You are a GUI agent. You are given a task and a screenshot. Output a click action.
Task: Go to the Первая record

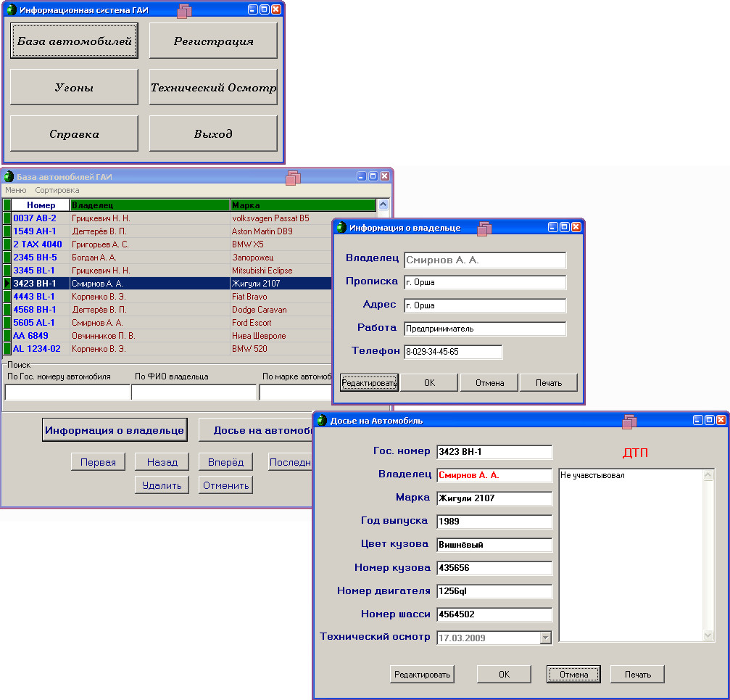pos(98,462)
